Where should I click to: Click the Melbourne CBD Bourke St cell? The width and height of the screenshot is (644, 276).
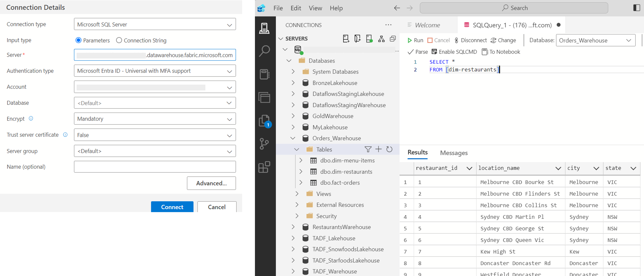(x=520, y=182)
